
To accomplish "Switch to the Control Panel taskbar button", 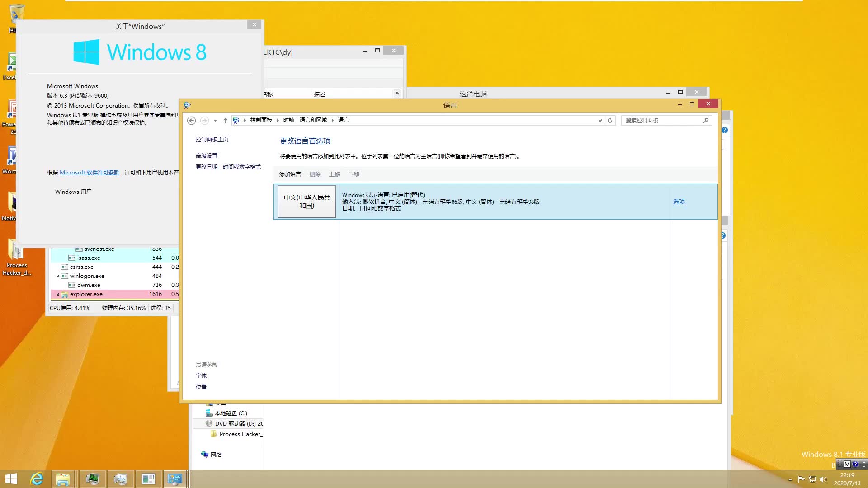I will (x=175, y=479).
